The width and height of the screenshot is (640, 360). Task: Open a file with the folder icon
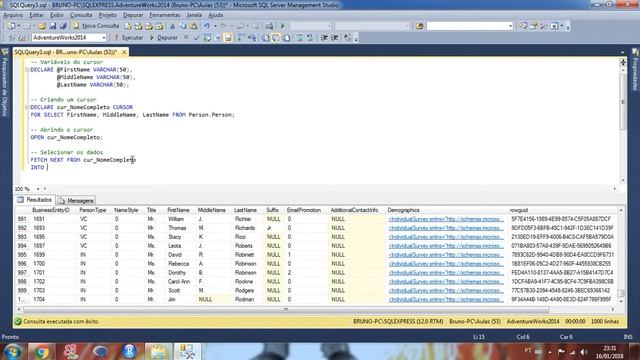tap(42, 26)
